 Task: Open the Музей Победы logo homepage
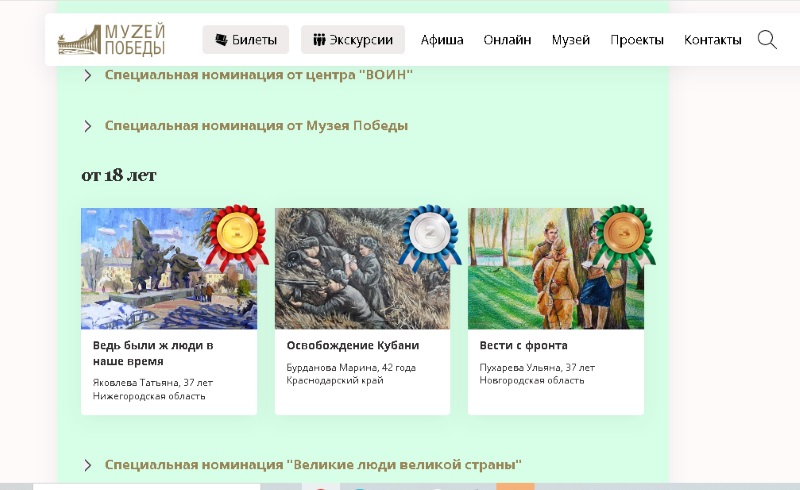(111, 39)
